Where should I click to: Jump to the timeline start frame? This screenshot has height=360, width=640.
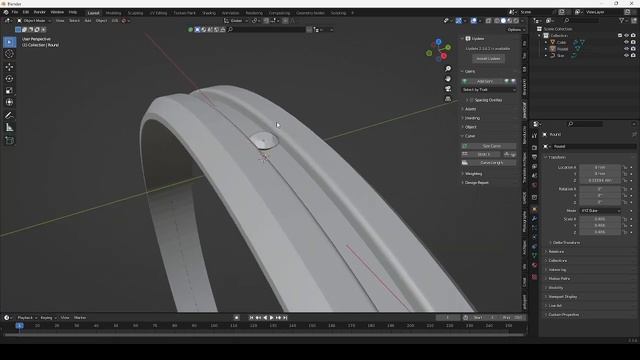pyautogui.click(x=251, y=318)
